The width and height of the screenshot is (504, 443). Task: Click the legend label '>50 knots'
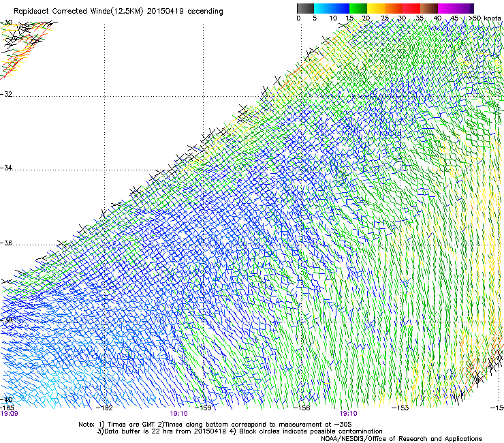pos(485,18)
